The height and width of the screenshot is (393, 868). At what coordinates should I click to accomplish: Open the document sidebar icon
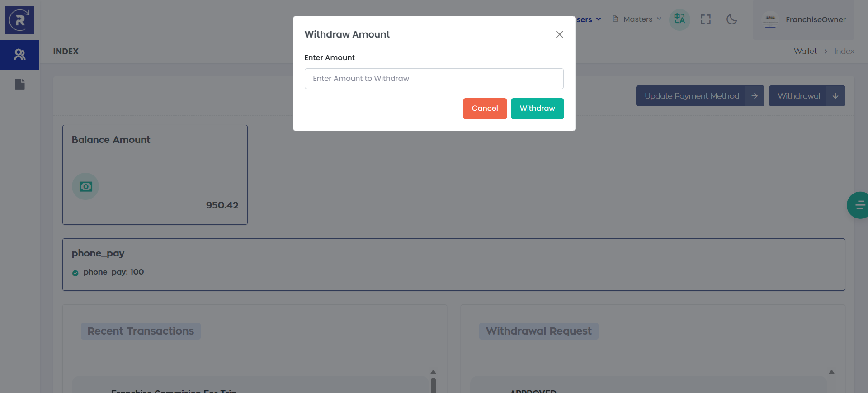[x=19, y=84]
